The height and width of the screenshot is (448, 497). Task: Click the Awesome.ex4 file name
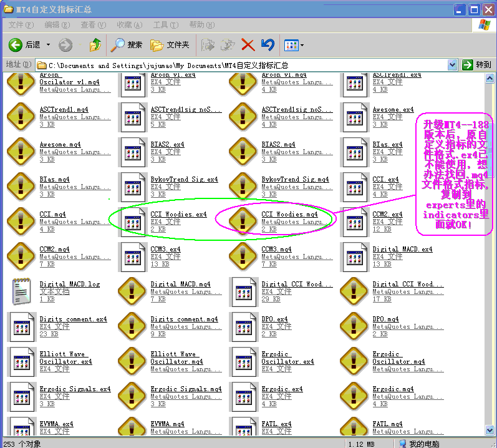393,109
